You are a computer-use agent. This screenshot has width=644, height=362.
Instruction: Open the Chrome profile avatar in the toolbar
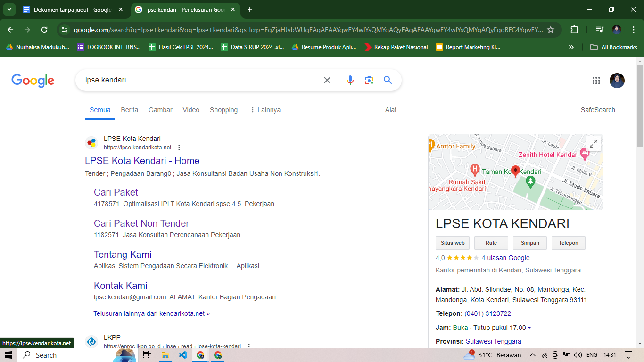coord(617,30)
